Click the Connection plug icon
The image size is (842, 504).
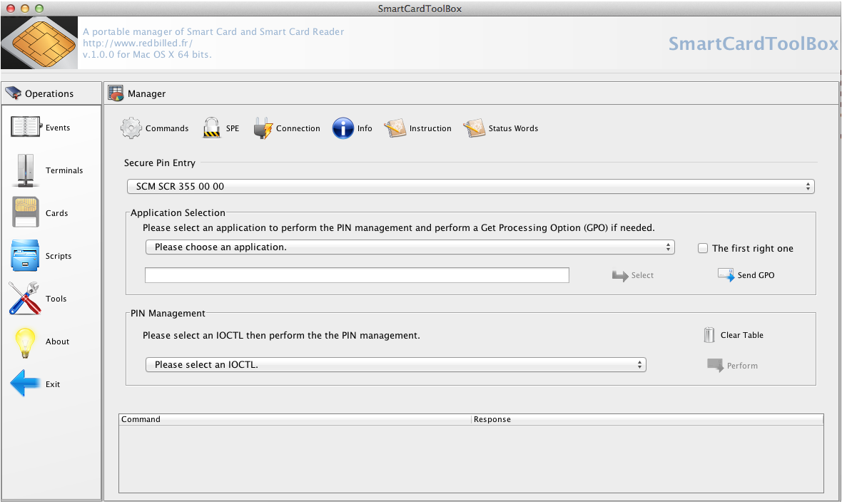pos(263,128)
